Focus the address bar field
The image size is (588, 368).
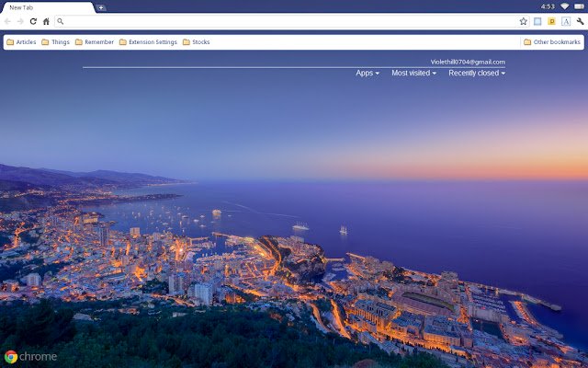pos(290,21)
